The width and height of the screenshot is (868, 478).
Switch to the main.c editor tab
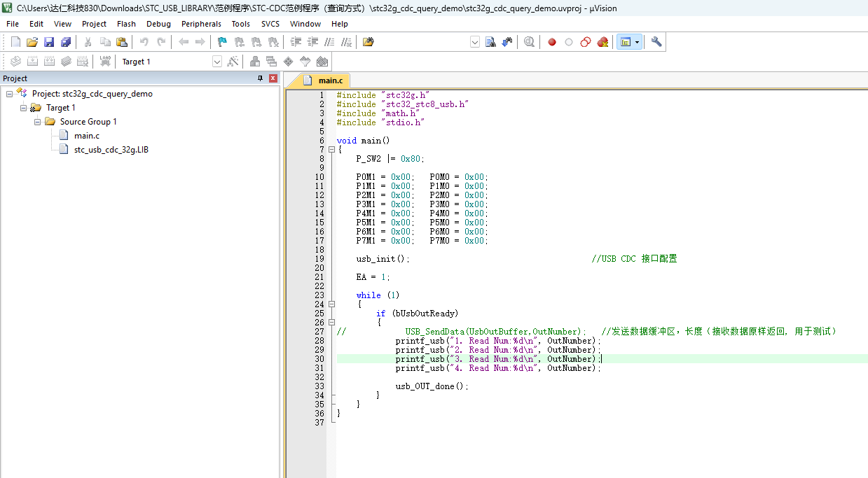tap(330, 80)
